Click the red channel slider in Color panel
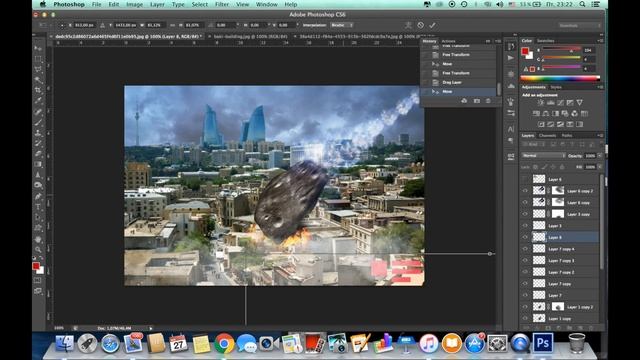The height and width of the screenshot is (360, 640). pyautogui.click(x=561, y=50)
